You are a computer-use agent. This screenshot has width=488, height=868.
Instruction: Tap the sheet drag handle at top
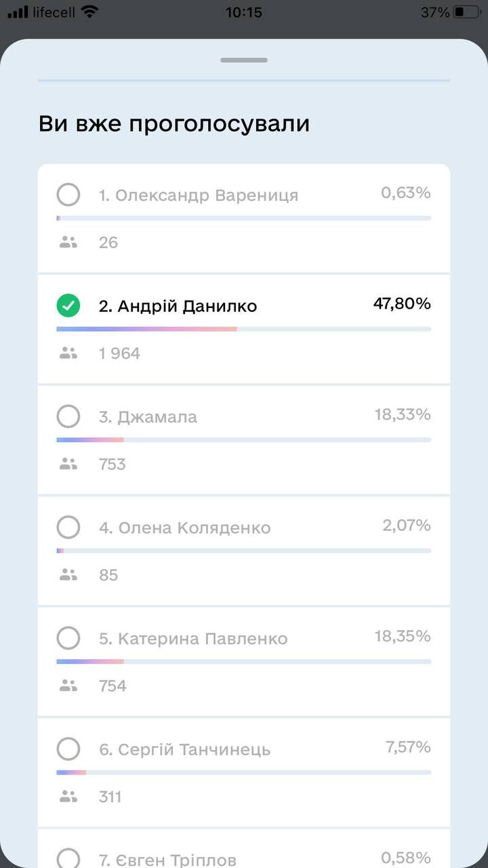pos(244,60)
